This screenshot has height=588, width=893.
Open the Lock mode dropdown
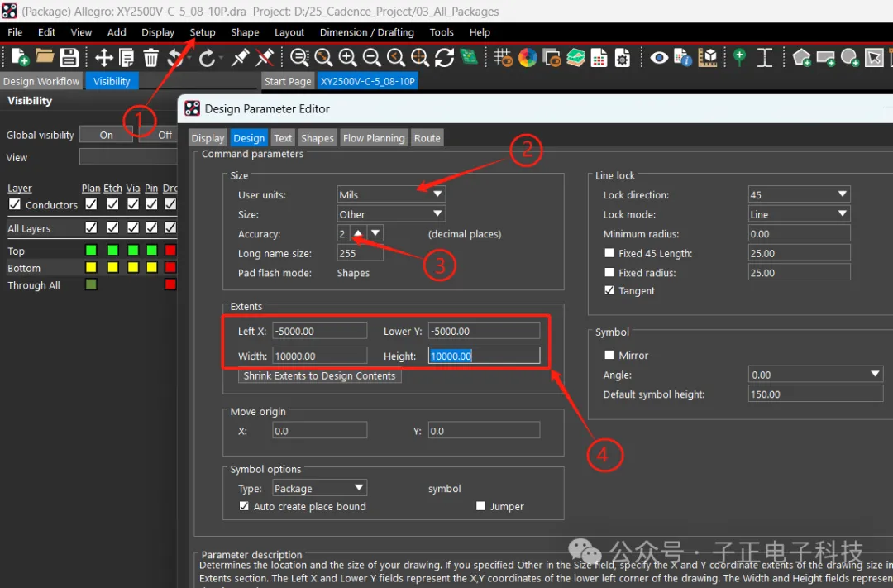(x=799, y=214)
